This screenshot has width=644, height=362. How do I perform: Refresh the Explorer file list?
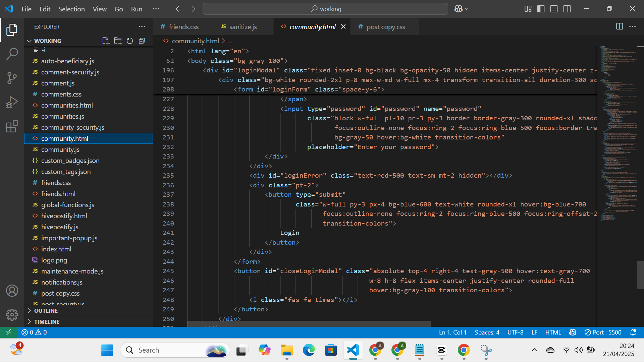click(x=130, y=41)
